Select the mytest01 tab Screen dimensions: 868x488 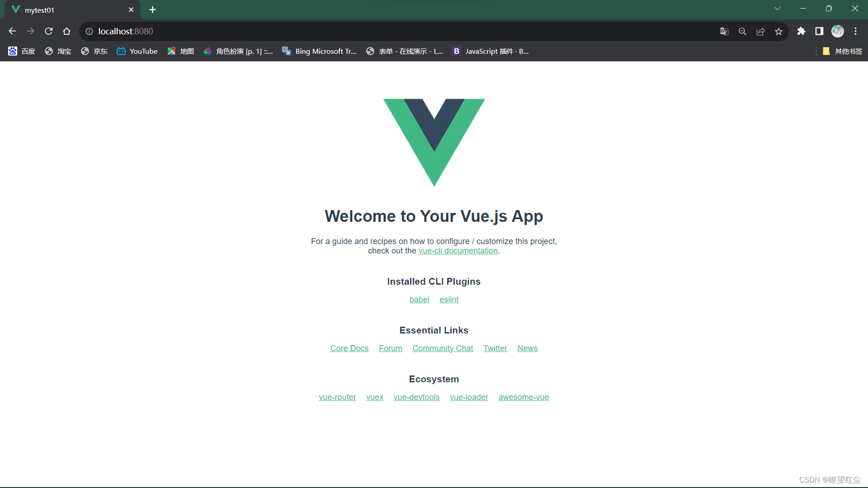[x=68, y=10]
